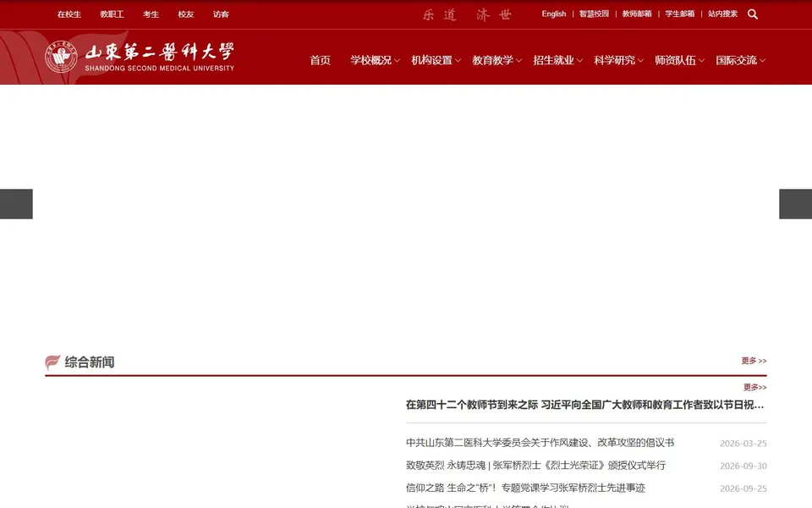Switch to the English site version
This screenshot has height=508, width=812.
[x=553, y=14]
